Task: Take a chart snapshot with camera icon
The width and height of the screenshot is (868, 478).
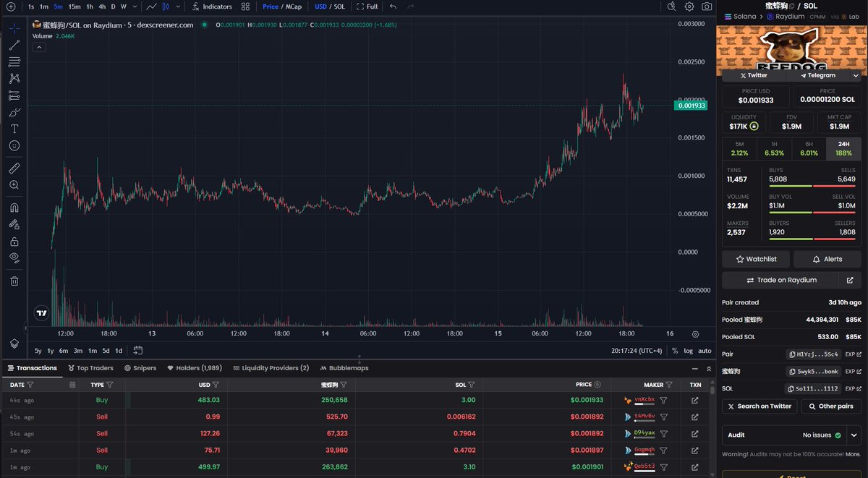Action: 707,7
